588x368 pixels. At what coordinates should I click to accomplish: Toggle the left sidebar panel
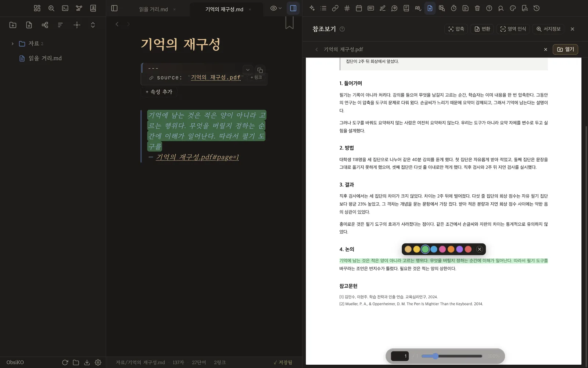coord(114,8)
